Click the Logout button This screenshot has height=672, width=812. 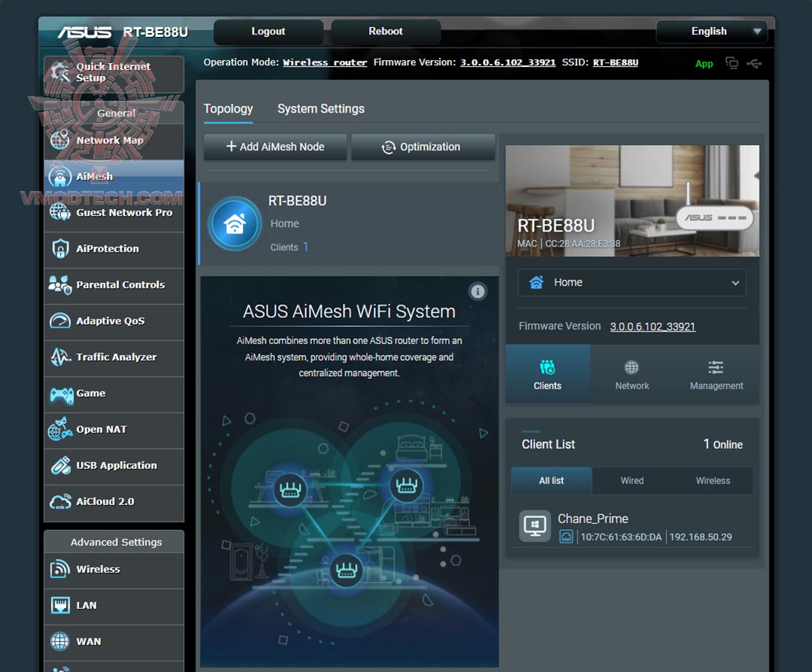pyautogui.click(x=268, y=32)
